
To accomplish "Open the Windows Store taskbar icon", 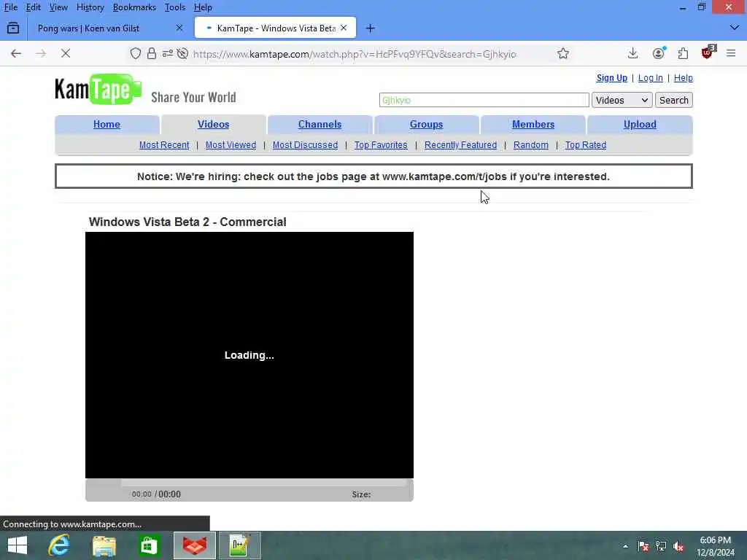I will click(x=149, y=545).
